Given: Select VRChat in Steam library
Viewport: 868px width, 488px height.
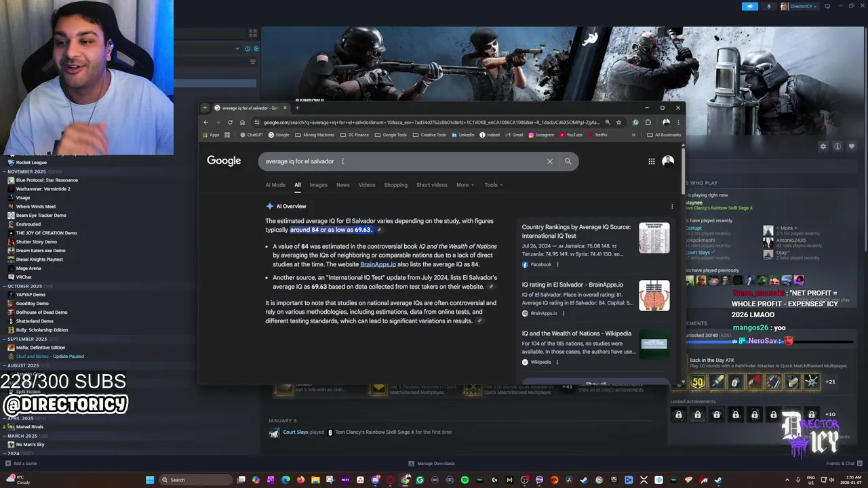Looking at the screenshot, I should (24, 277).
